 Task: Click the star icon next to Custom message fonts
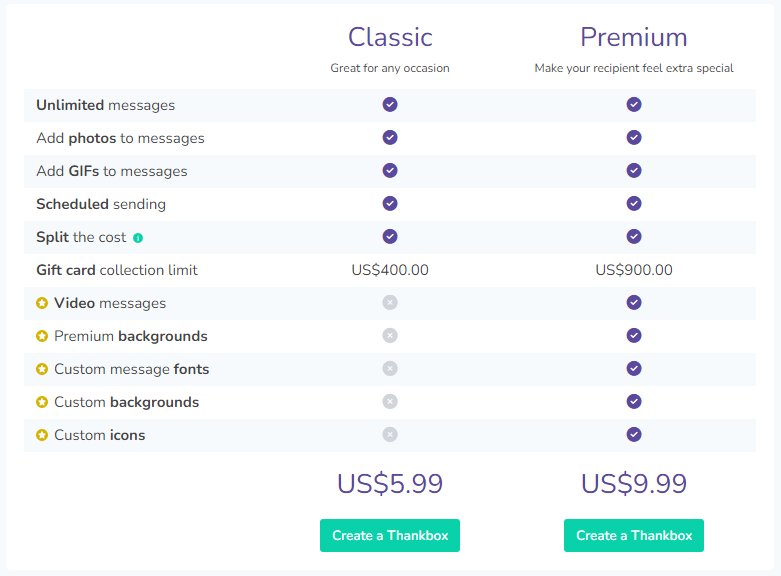(x=42, y=369)
